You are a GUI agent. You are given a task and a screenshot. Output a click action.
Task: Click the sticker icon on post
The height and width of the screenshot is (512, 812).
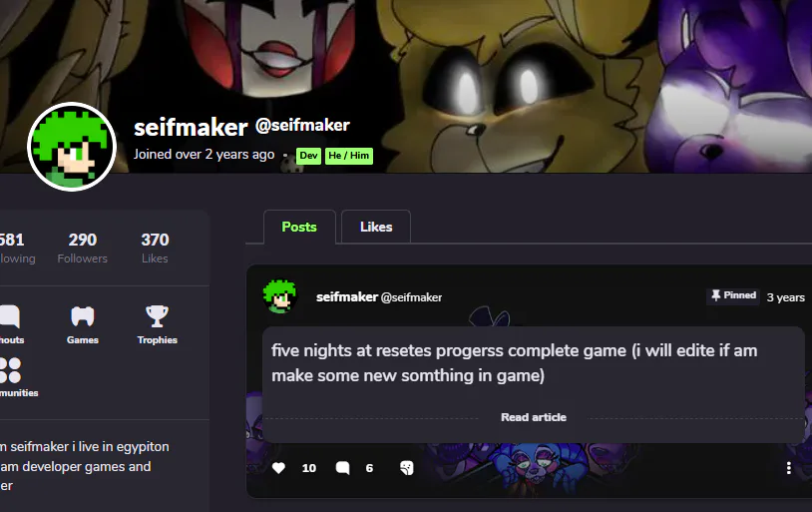coord(407,468)
